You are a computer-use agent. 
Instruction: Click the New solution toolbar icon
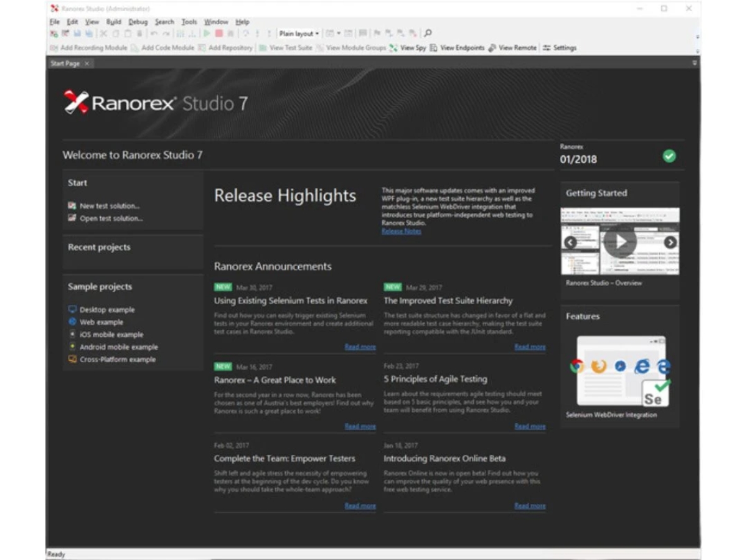[54, 34]
